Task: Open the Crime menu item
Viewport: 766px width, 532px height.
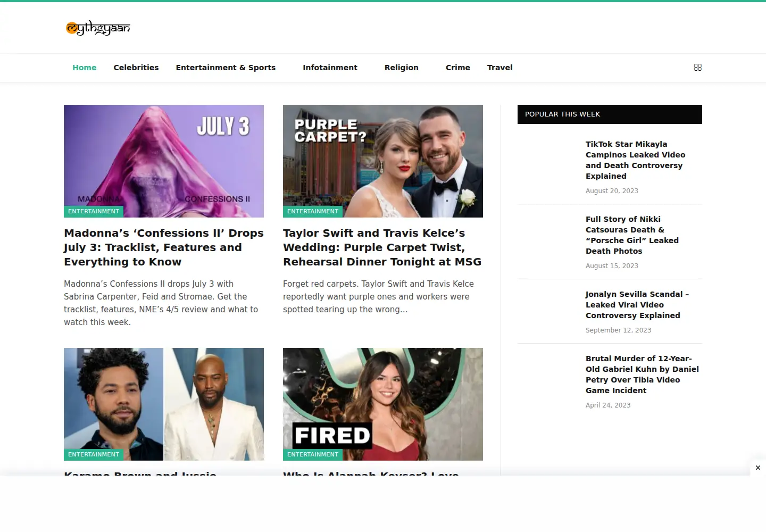Action: pyautogui.click(x=458, y=68)
